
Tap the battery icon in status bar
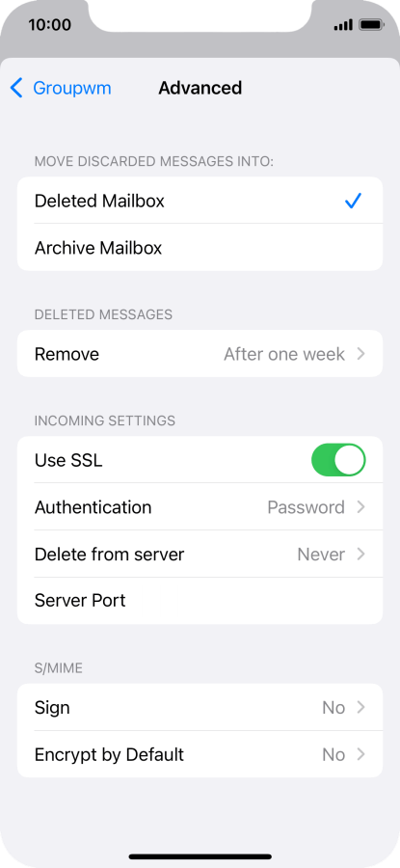371,25
